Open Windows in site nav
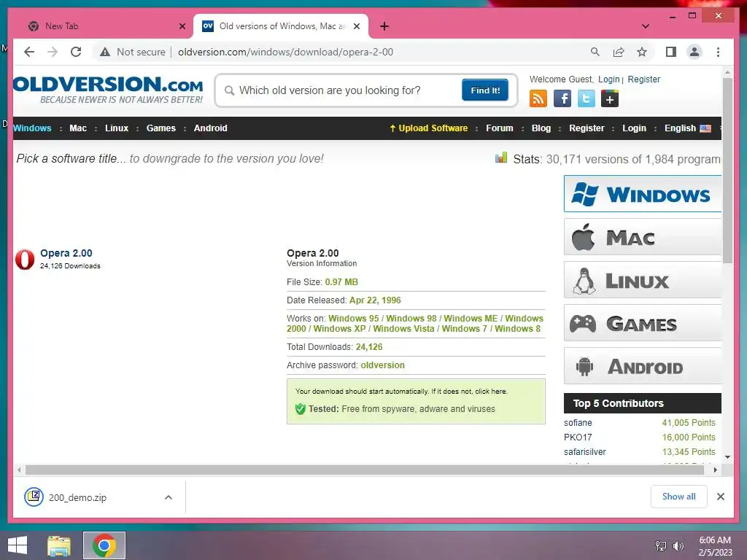 [x=32, y=128]
